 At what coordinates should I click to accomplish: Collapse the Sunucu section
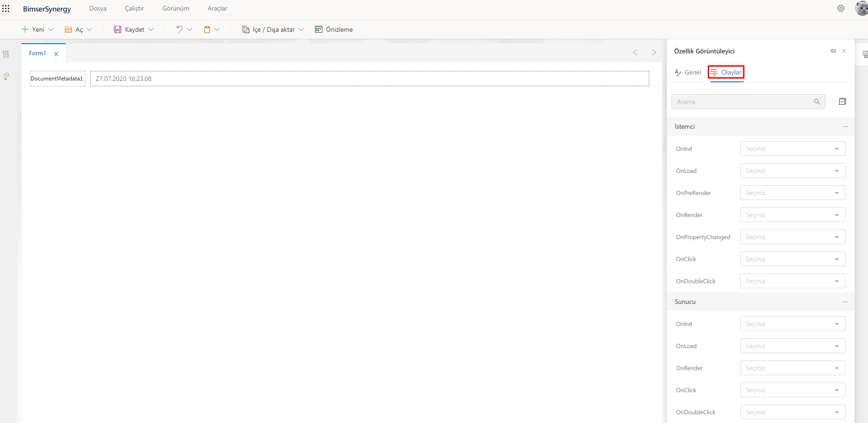point(845,302)
